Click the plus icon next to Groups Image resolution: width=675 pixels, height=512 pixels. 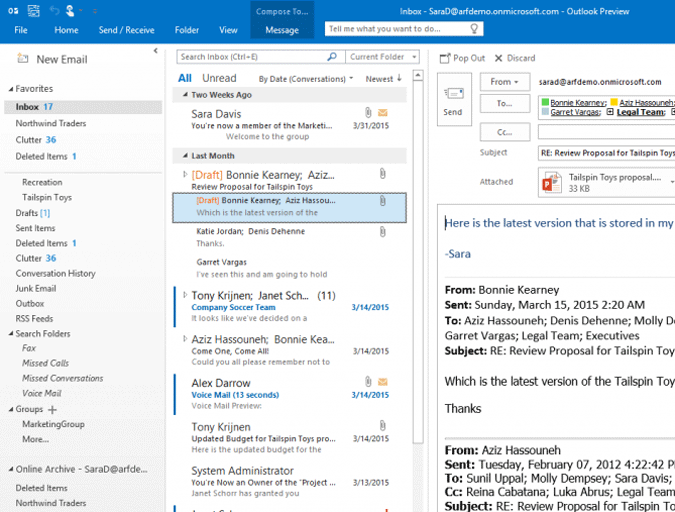[53, 409]
